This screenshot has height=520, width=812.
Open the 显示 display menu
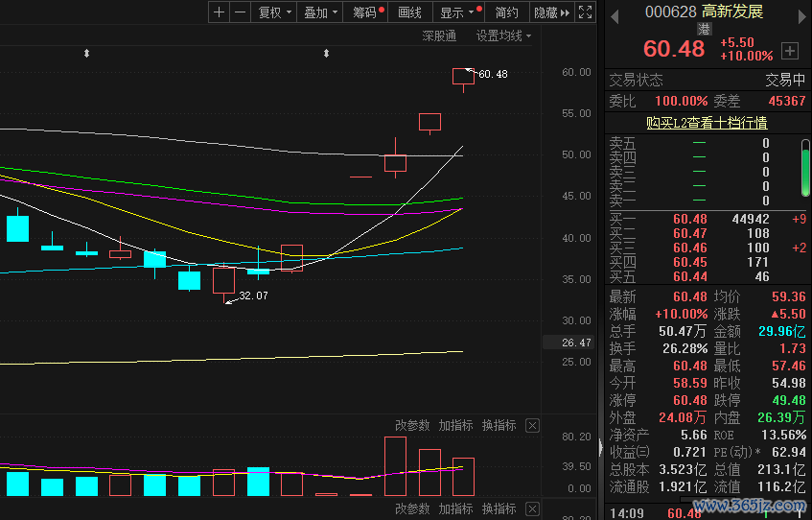[456, 12]
